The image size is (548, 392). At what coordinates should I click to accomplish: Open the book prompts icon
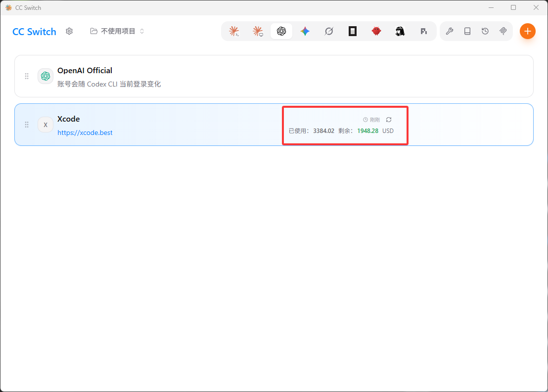[x=467, y=32]
